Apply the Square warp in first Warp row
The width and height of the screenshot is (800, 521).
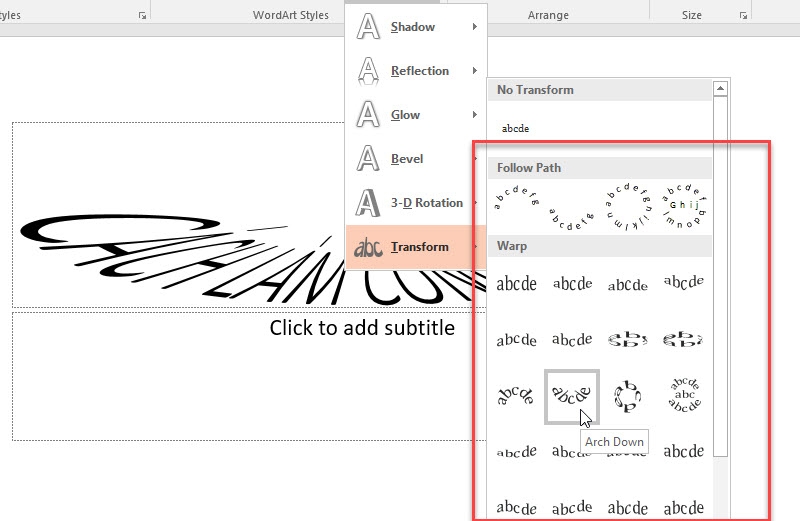[516, 284]
